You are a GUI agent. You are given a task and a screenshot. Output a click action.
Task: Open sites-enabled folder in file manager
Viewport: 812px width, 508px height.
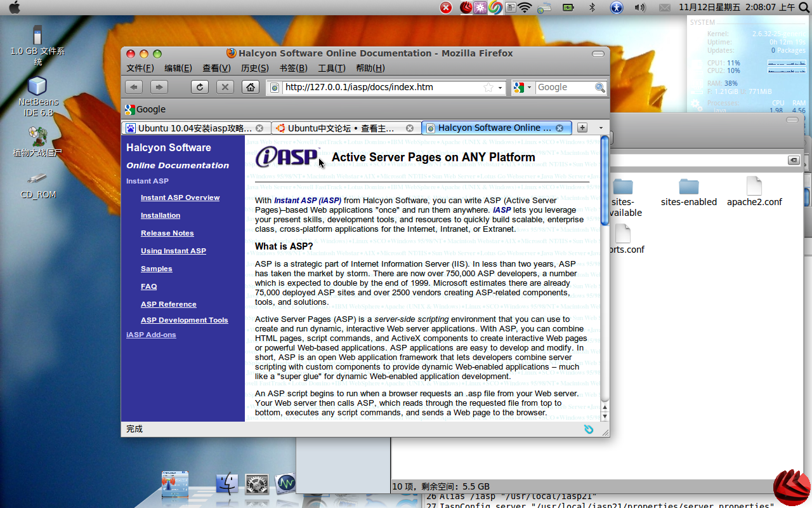689,192
